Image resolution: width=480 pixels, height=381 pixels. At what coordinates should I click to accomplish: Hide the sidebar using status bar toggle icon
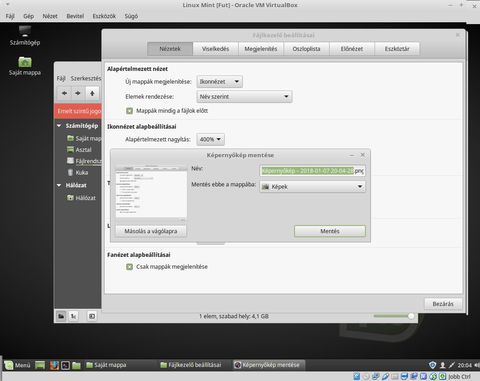click(92, 316)
